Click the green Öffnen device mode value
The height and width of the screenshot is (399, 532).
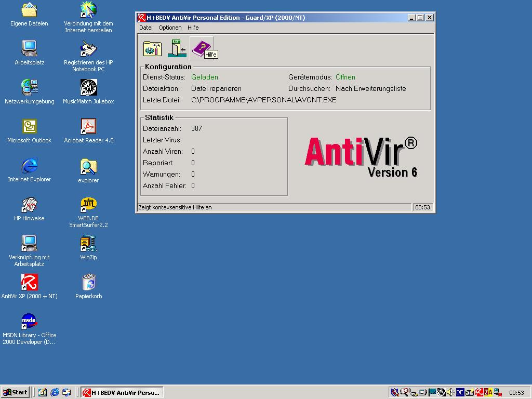pos(345,77)
